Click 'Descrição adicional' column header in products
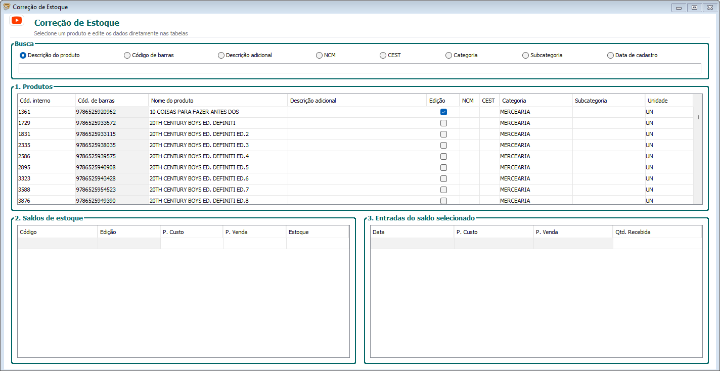720x371 pixels. click(357, 101)
